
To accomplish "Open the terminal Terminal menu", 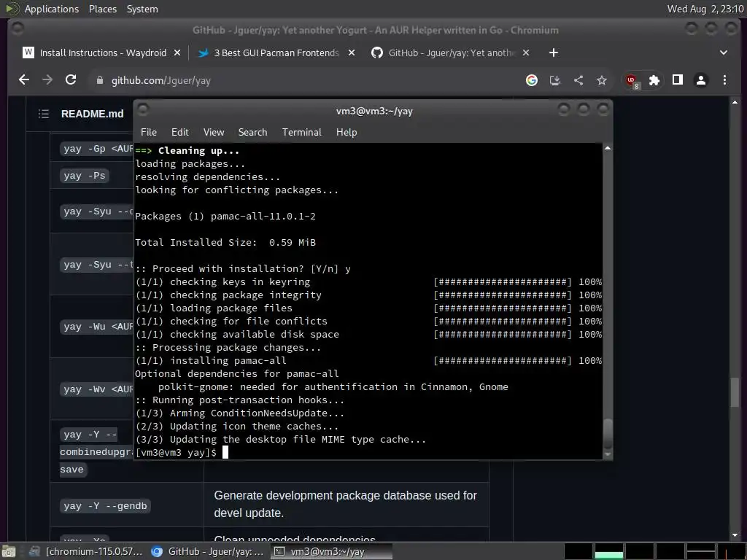I will coord(301,133).
